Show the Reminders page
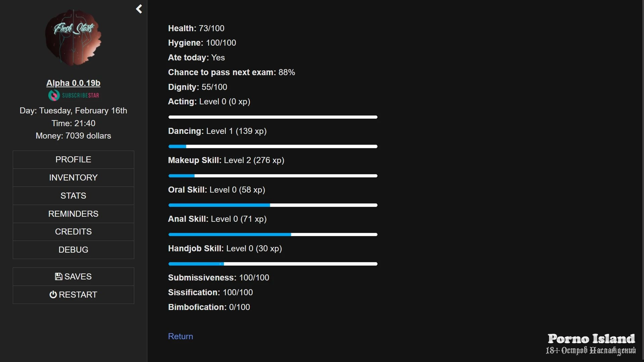Screen dimensions: 644x362 [73, 214]
